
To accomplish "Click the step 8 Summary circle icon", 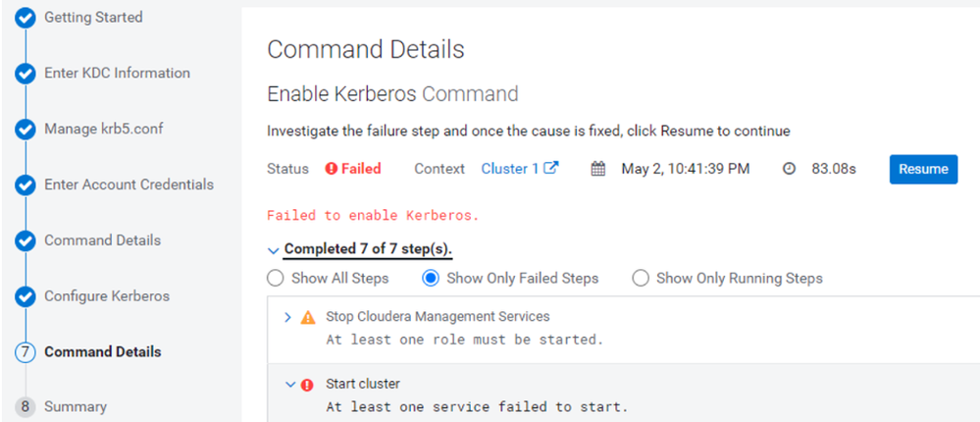I will coord(25,407).
